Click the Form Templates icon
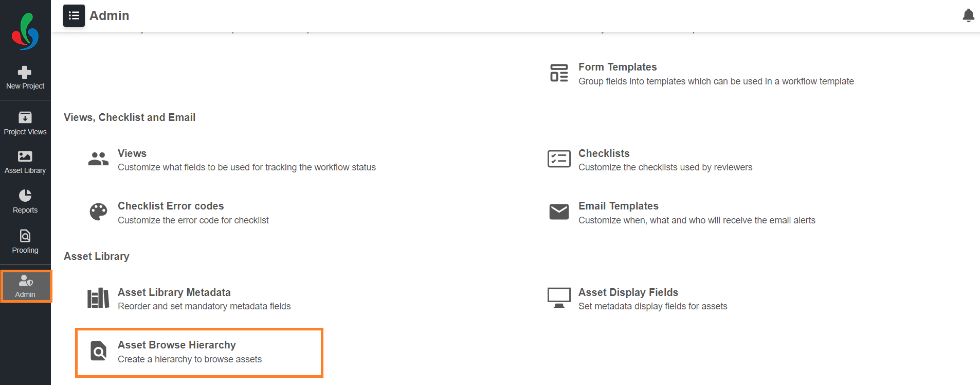Viewport: 980px width, 385px height. [x=559, y=73]
